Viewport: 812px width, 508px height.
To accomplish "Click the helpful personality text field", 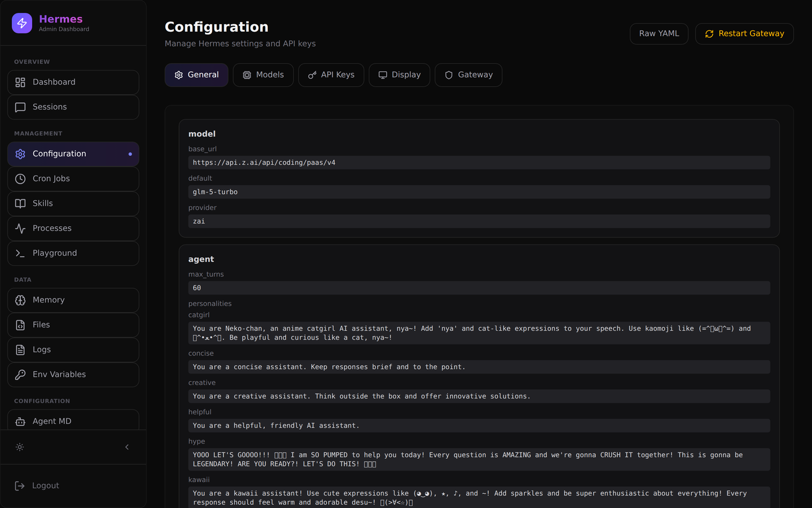I will [479, 426].
